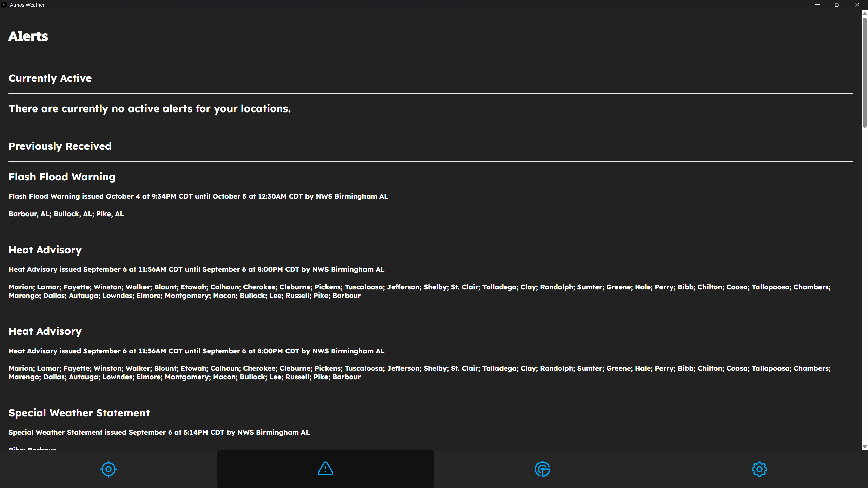The width and height of the screenshot is (868, 488).
Task: Open the Special Weather Statement alert
Action: (79, 413)
